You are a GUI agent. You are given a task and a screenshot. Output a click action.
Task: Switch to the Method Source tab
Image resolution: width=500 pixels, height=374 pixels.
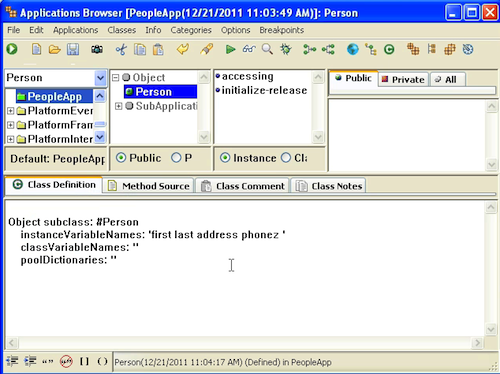(148, 186)
